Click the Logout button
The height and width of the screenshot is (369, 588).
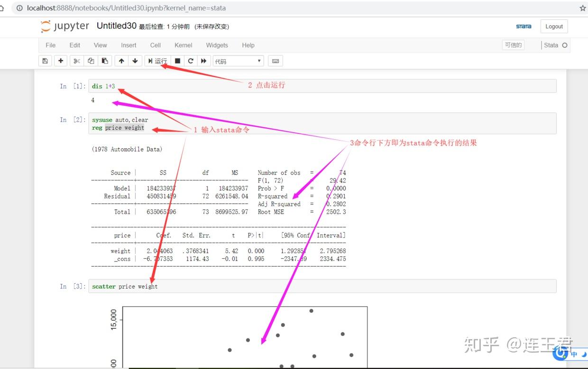point(553,26)
